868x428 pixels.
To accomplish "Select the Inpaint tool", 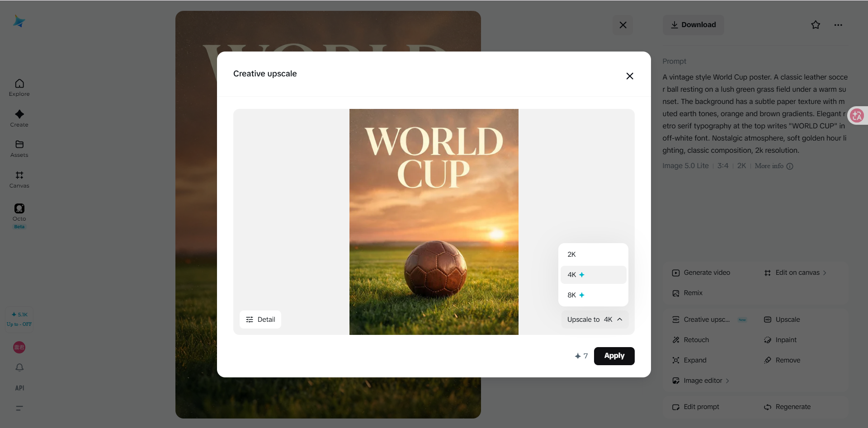I will coord(780,340).
